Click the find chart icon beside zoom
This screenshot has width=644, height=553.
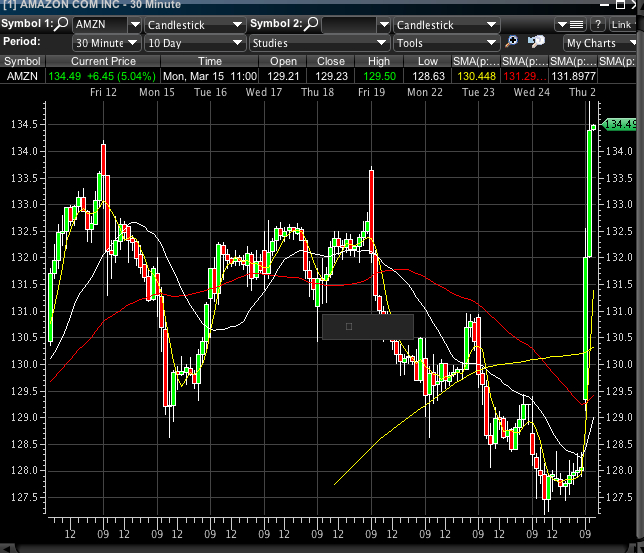[536, 42]
